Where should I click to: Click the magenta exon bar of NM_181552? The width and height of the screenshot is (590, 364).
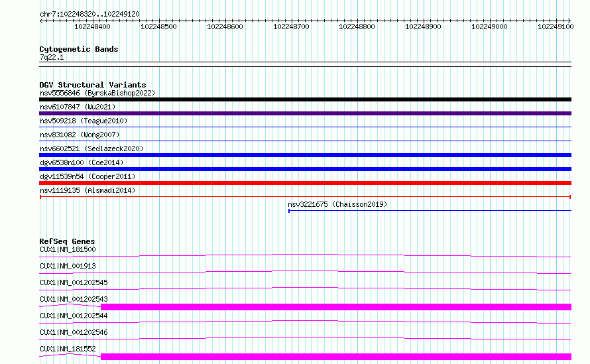(336, 357)
